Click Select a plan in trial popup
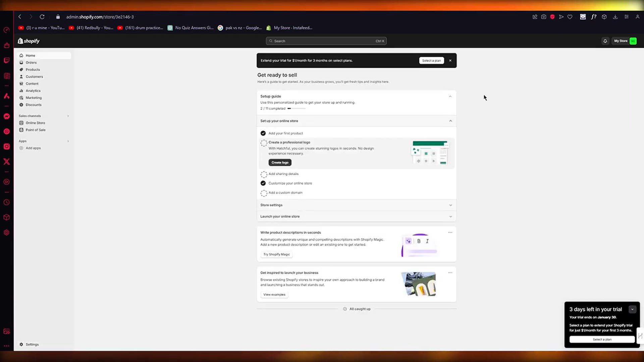 coord(602,340)
